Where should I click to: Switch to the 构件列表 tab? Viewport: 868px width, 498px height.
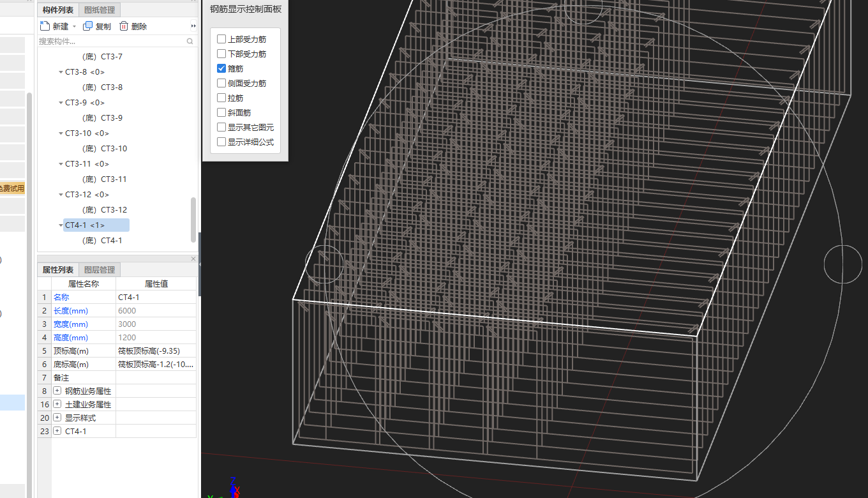click(59, 10)
